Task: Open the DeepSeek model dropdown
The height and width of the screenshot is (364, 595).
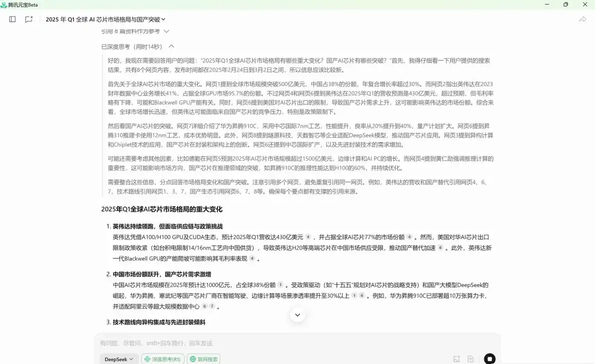Action: 119,359
